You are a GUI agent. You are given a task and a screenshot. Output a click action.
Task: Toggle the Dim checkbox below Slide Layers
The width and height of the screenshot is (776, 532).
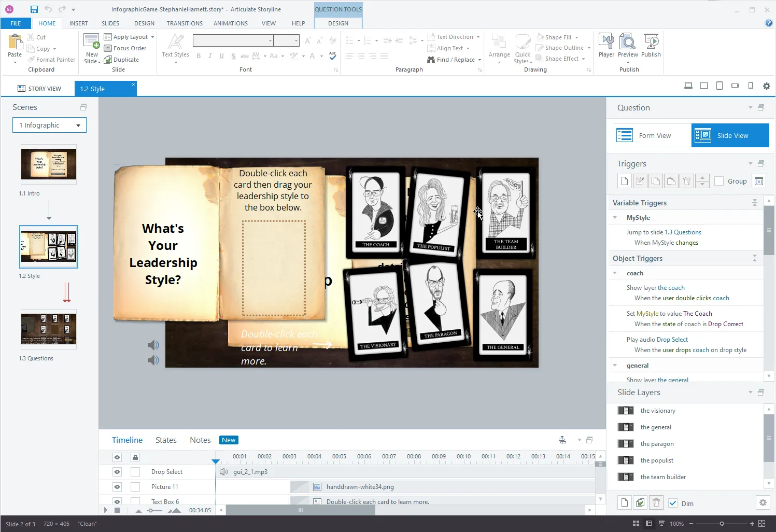[x=673, y=503]
